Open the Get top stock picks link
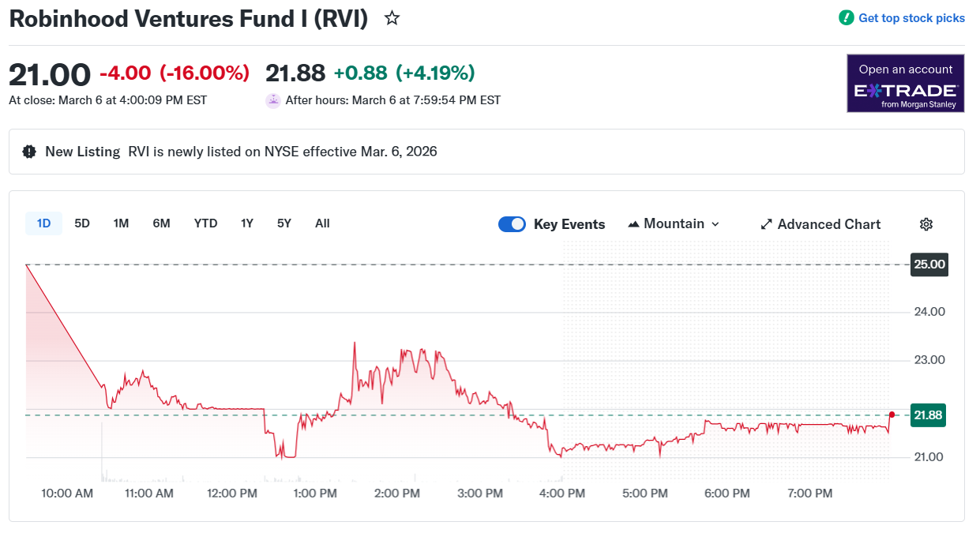The width and height of the screenshot is (980, 533). [911, 18]
